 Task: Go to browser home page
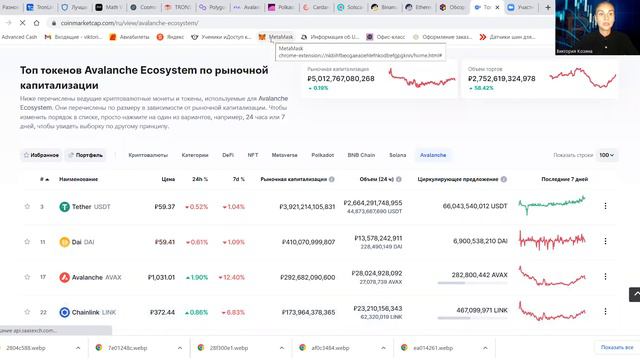[x=36, y=23]
